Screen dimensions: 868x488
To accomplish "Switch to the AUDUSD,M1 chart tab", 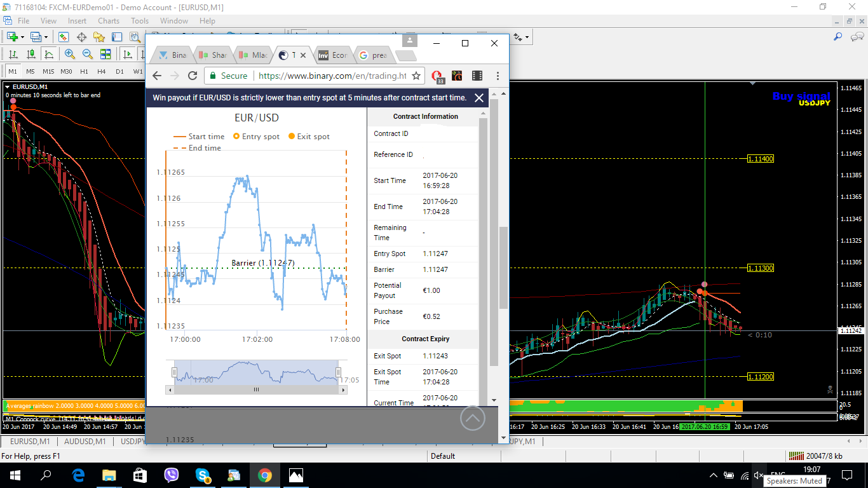I will click(85, 441).
